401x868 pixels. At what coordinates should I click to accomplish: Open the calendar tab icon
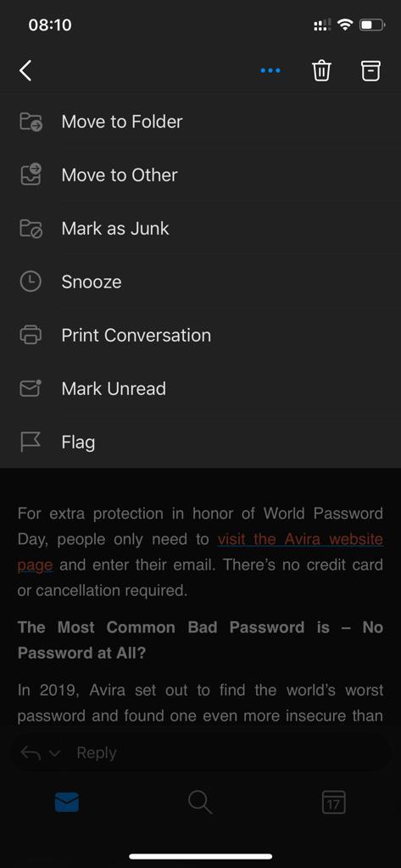click(333, 802)
